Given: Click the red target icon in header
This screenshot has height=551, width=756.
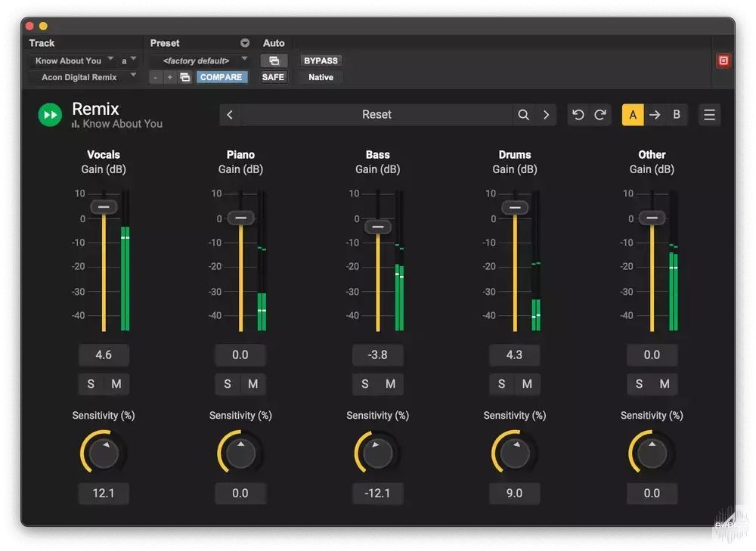Looking at the screenshot, I should tap(723, 60).
